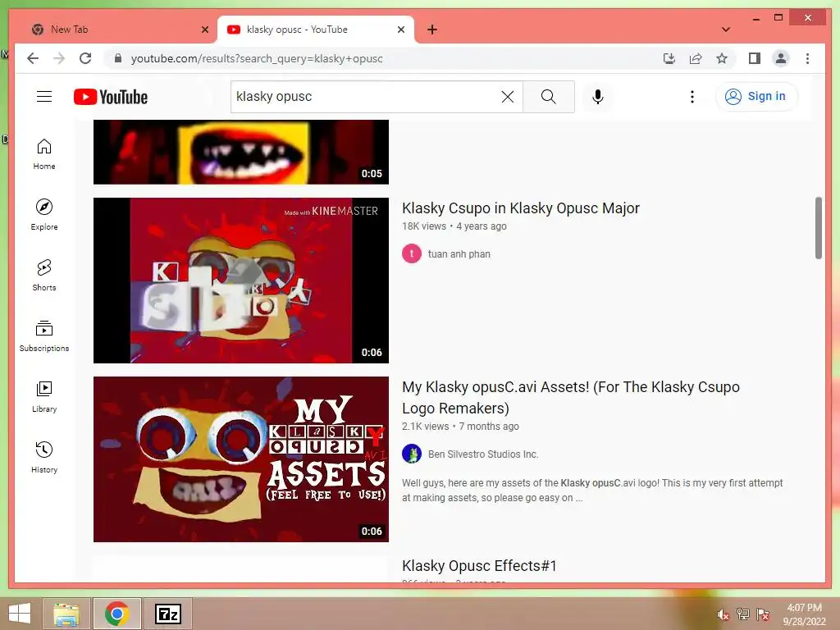840x630 pixels.
Task: Click the YouTube logo
Action: (111, 97)
